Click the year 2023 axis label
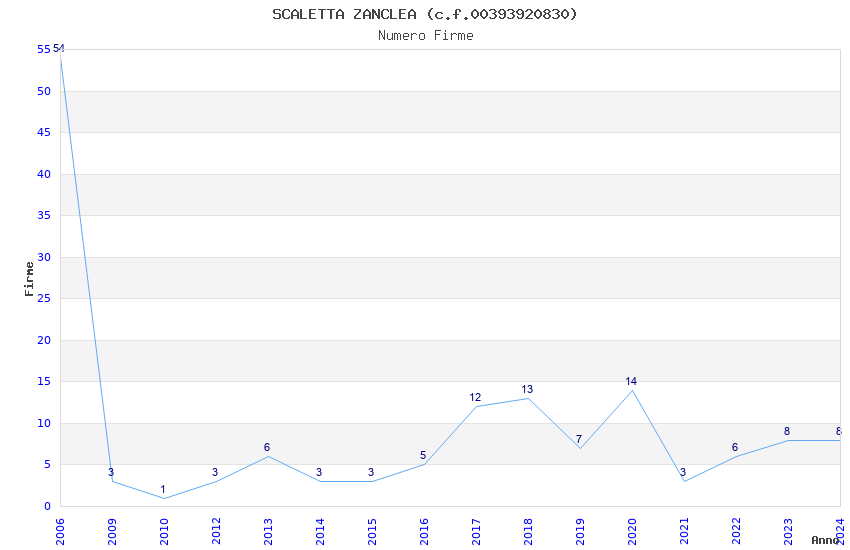Screen dimensions: 850x550 tap(788, 532)
